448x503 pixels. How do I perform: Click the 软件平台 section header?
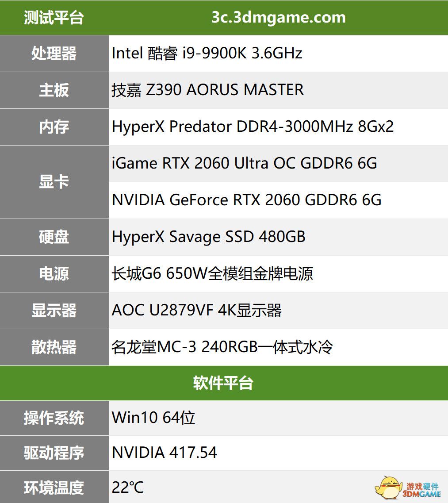pos(224,383)
